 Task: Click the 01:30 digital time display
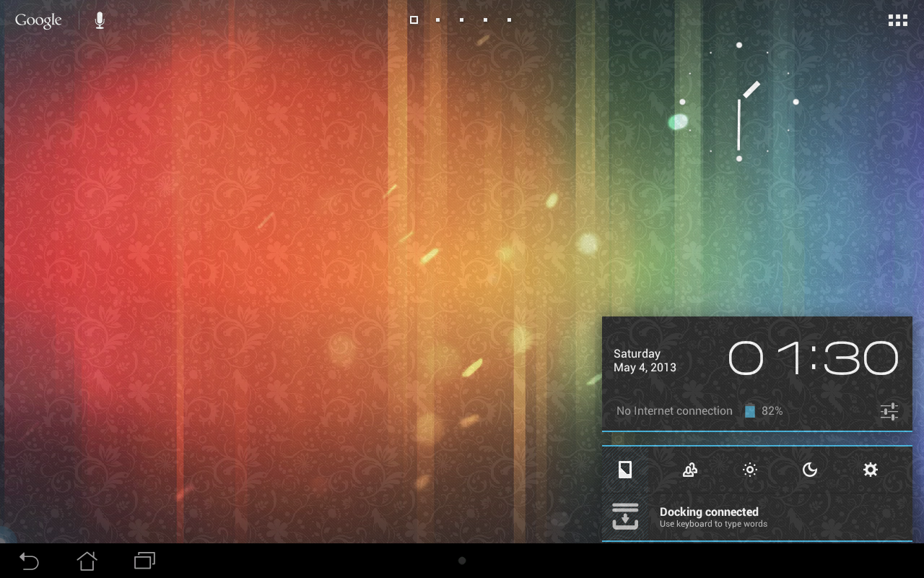pos(813,358)
